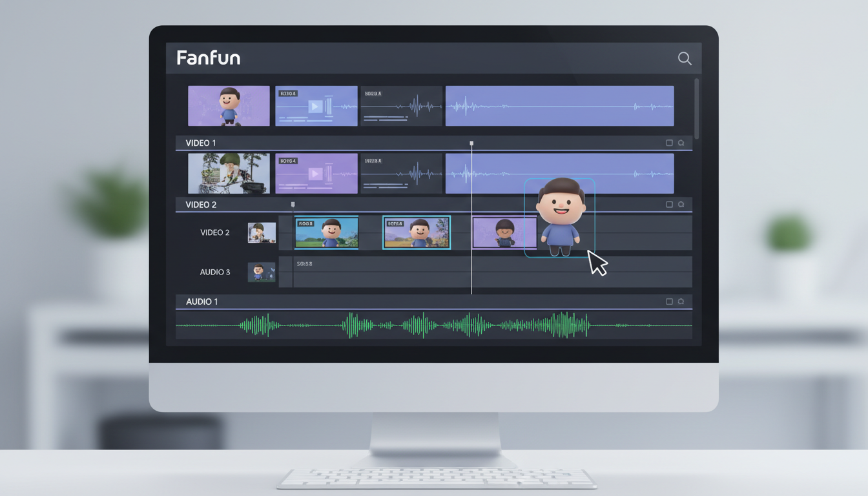Click the playhead handle in the VIDEO 1 header
This screenshot has width=868, height=496.
pos(471,143)
